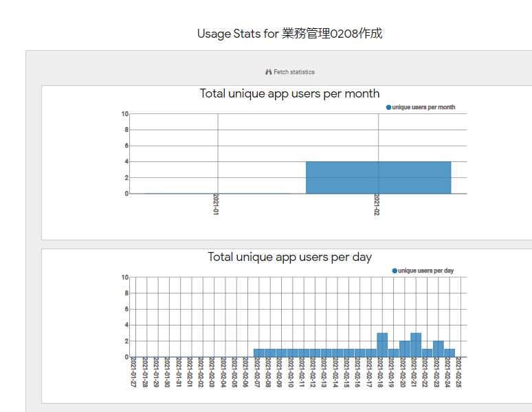Toggle the 'unique users per day' legend label
Image resolution: width=532 pixels, height=412 pixels.
(x=425, y=271)
